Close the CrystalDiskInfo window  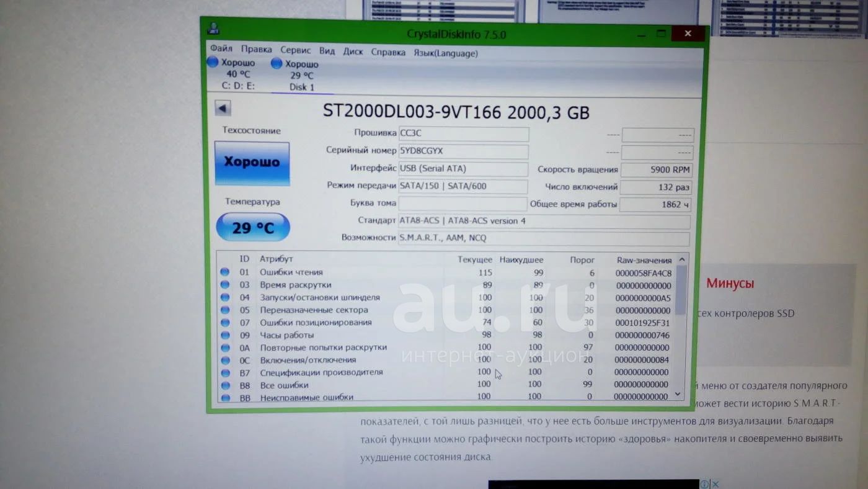coord(688,34)
